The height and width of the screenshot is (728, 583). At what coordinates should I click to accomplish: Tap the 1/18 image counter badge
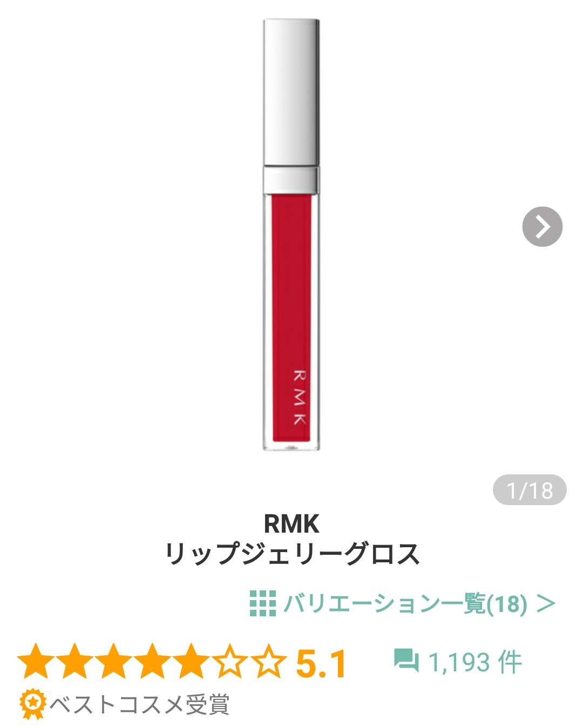pyautogui.click(x=530, y=490)
